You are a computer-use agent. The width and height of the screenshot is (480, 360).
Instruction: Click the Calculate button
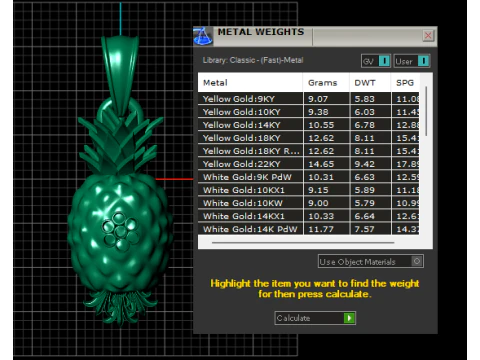click(315, 318)
